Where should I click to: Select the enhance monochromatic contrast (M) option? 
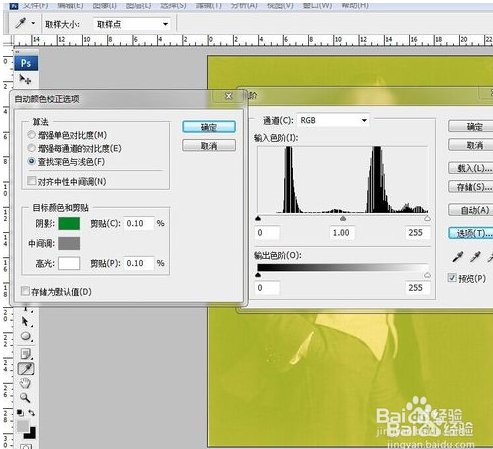tap(68, 135)
